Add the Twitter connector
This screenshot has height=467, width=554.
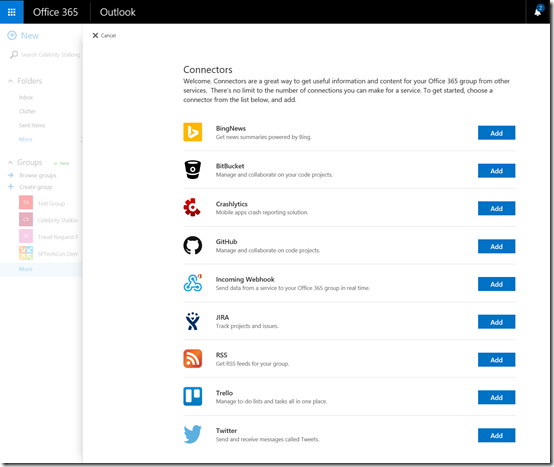[x=496, y=435]
